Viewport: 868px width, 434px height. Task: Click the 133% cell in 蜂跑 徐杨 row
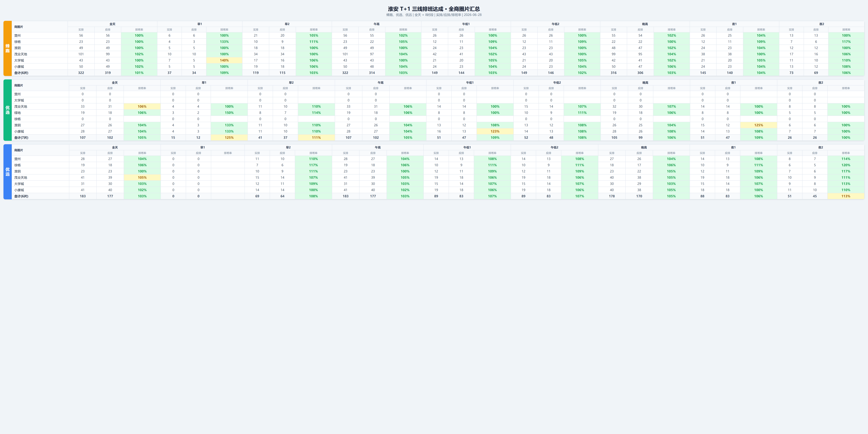[224, 42]
